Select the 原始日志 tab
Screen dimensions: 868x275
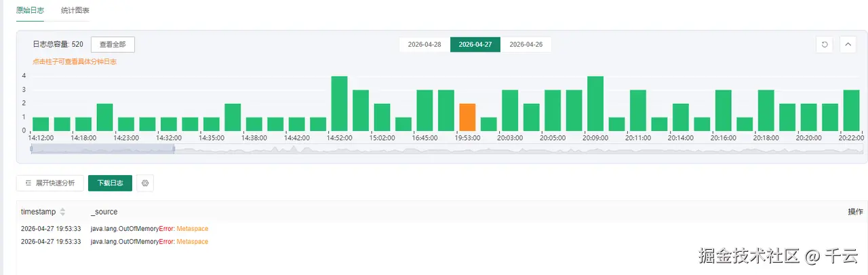click(30, 11)
